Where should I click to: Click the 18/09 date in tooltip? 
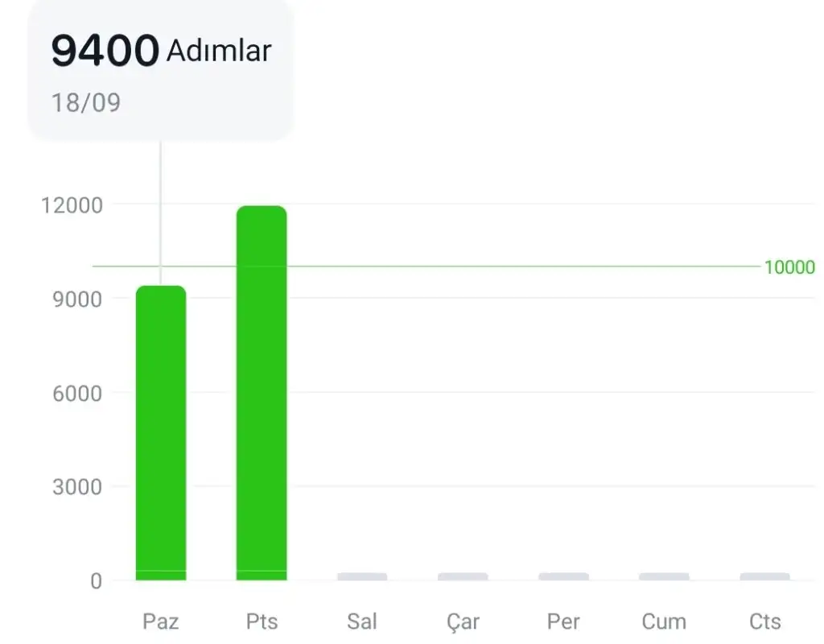[x=86, y=103]
